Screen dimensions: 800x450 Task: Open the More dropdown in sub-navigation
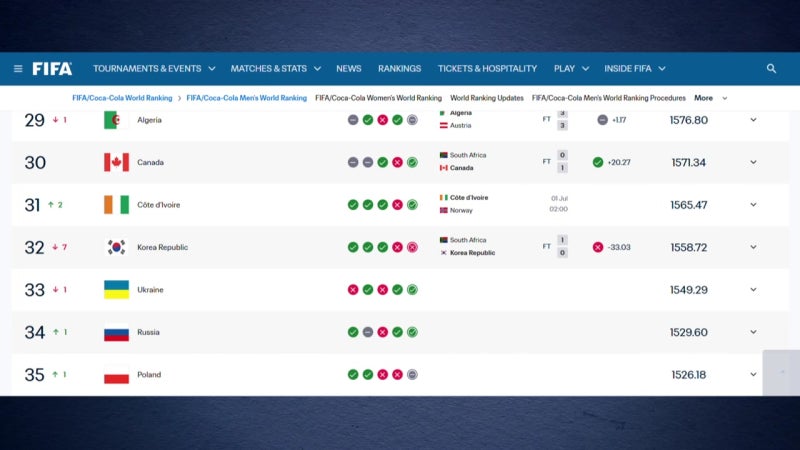(x=711, y=98)
